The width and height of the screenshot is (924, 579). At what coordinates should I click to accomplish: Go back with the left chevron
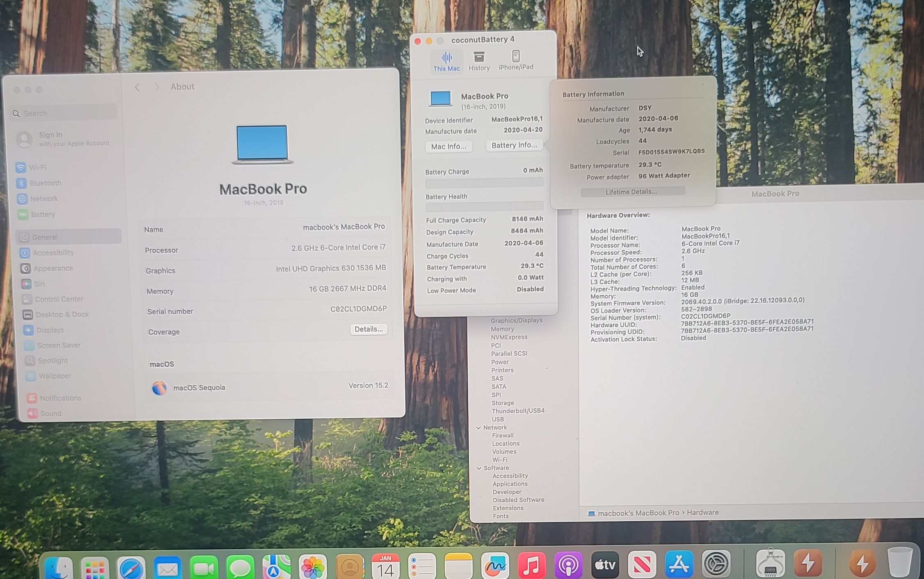coord(137,87)
